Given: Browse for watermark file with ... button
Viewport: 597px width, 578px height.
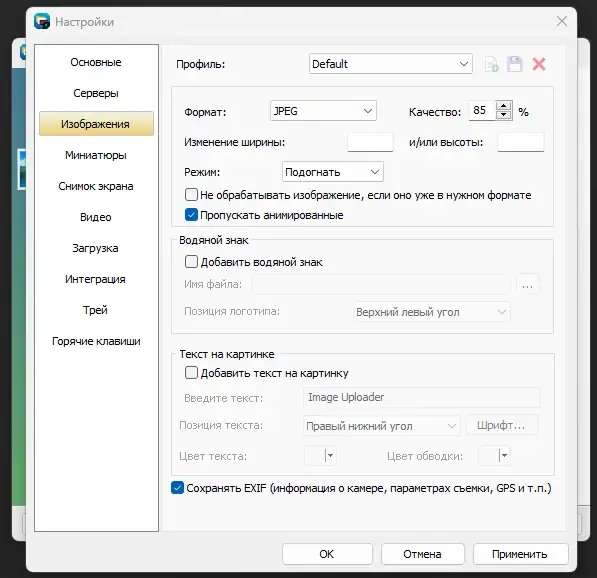Looking at the screenshot, I should pos(527,284).
